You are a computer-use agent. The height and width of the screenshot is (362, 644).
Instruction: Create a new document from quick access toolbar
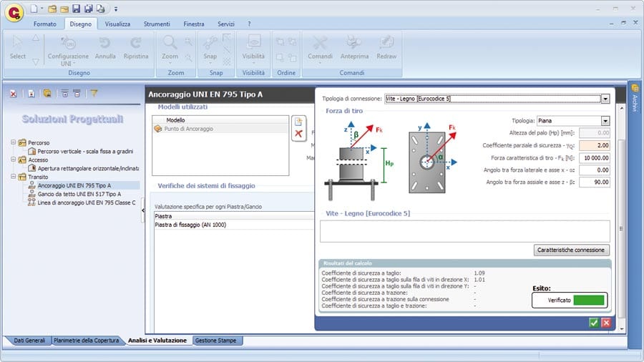34,9
